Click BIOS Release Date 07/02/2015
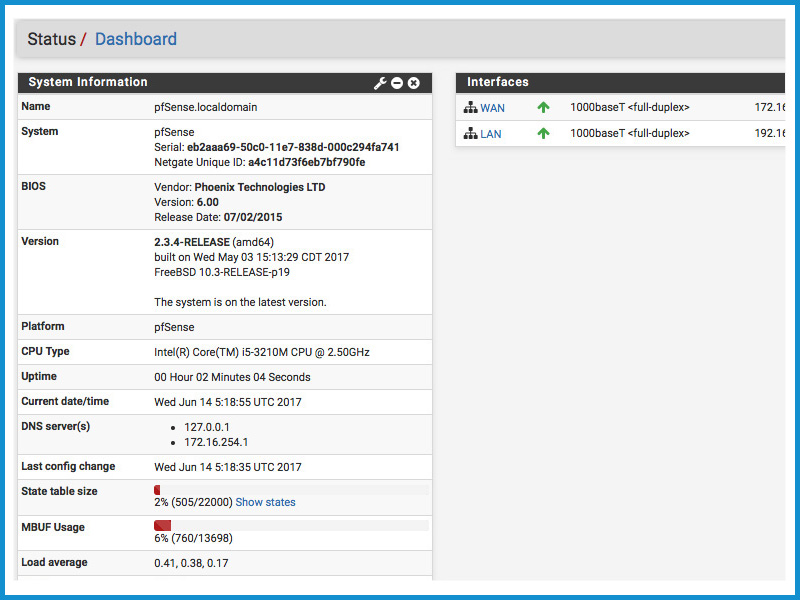Screen dimensions: 800x600 point(218,217)
